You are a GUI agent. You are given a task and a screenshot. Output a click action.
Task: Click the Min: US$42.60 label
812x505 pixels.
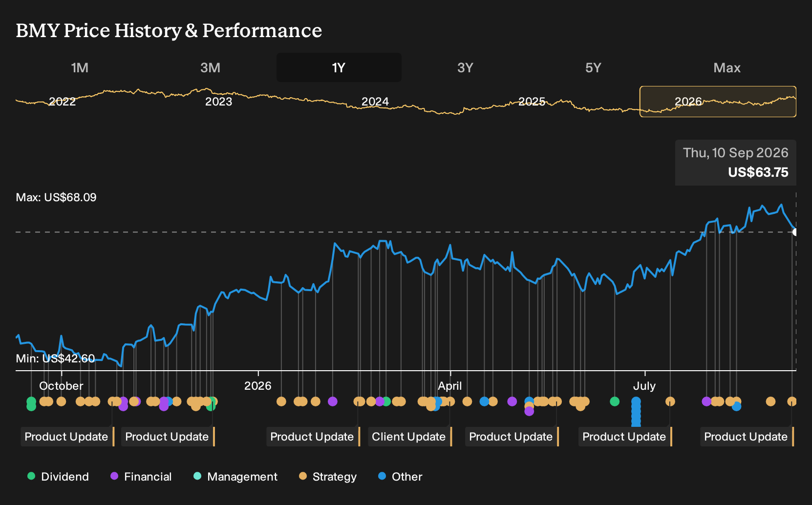click(x=55, y=358)
